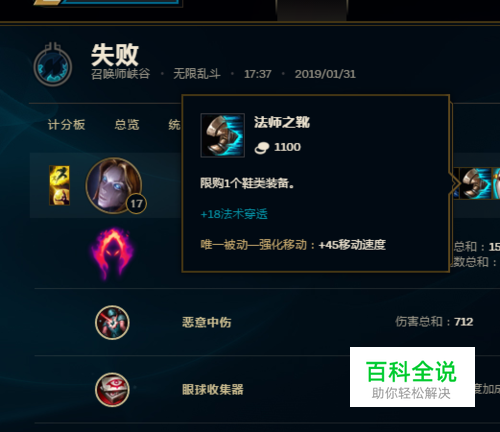Screen dimensions: 500x432
Task: Select the lower summoner spell icon
Action: (x=59, y=196)
